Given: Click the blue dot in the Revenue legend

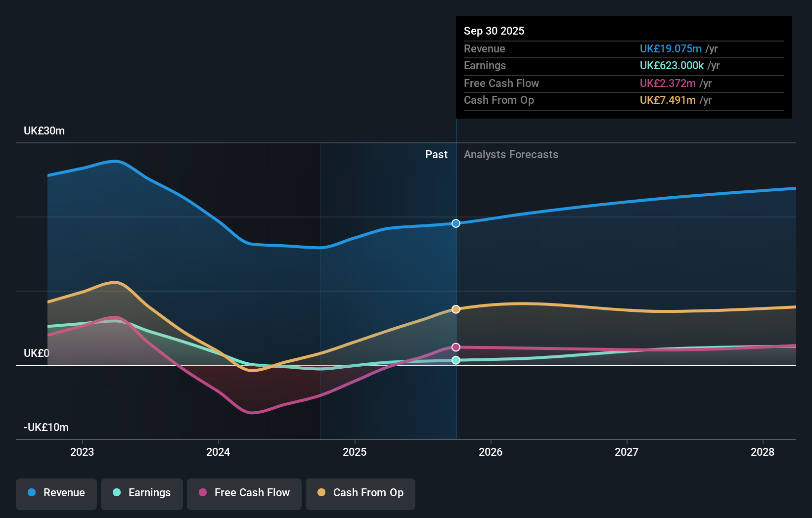Looking at the screenshot, I should pyautogui.click(x=31, y=493).
